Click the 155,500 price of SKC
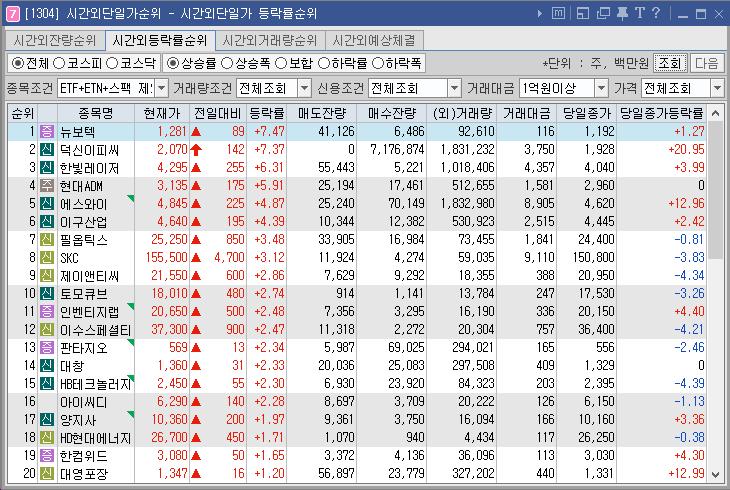The height and width of the screenshot is (490, 730). coord(167,258)
